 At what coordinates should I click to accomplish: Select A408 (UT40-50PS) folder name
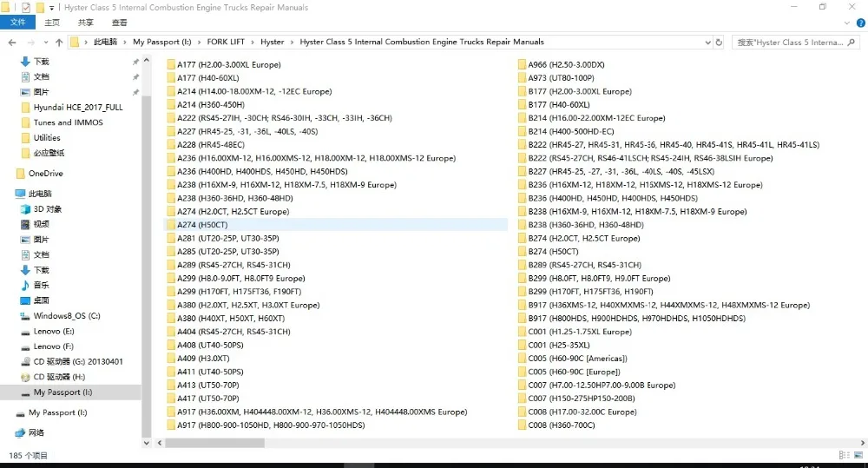(x=210, y=345)
